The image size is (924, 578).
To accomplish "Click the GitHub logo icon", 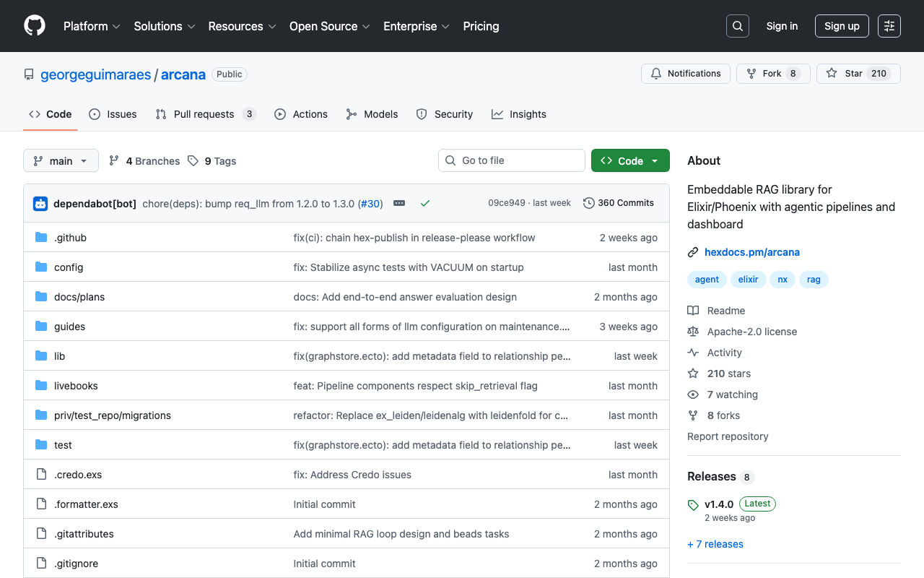I will 34,26.
